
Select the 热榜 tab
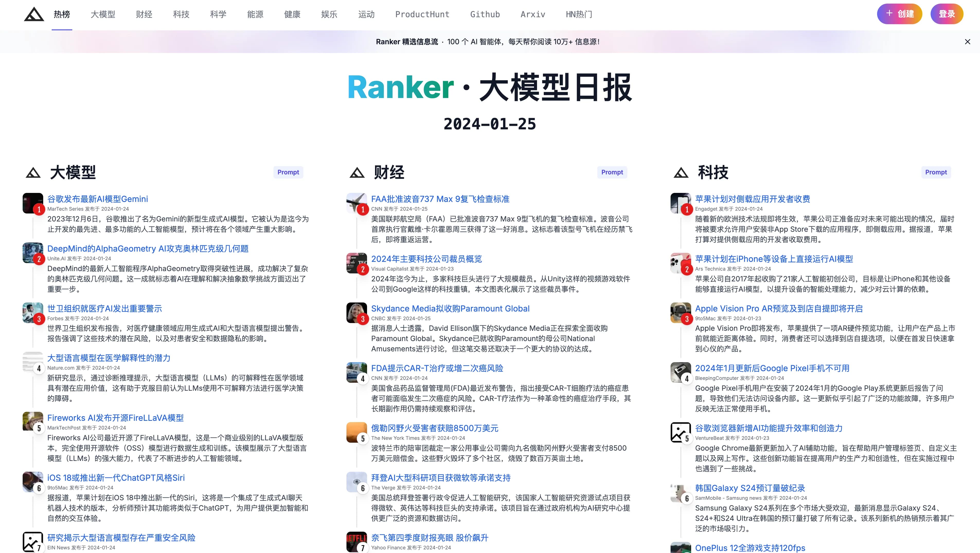click(62, 14)
